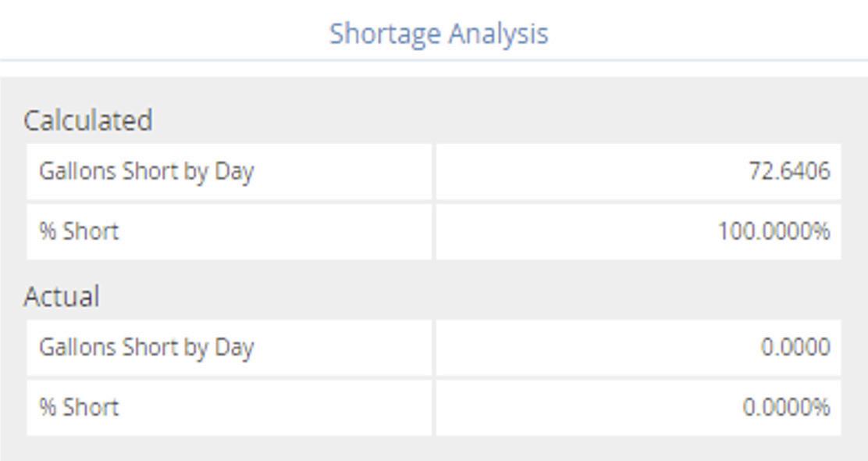The height and width of the screenshot is (461, 868).
Task: Select the 0.0000% actual short value
Action: [x=786, y=407]
